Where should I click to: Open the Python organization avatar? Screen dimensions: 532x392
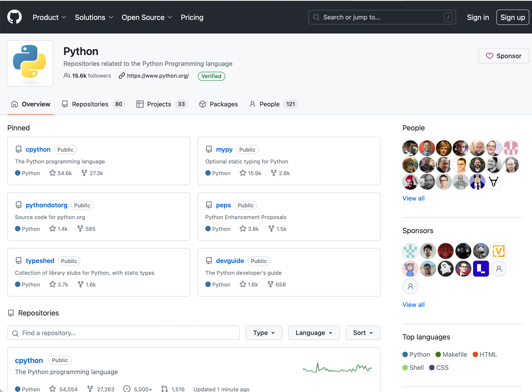coord(30,63)
